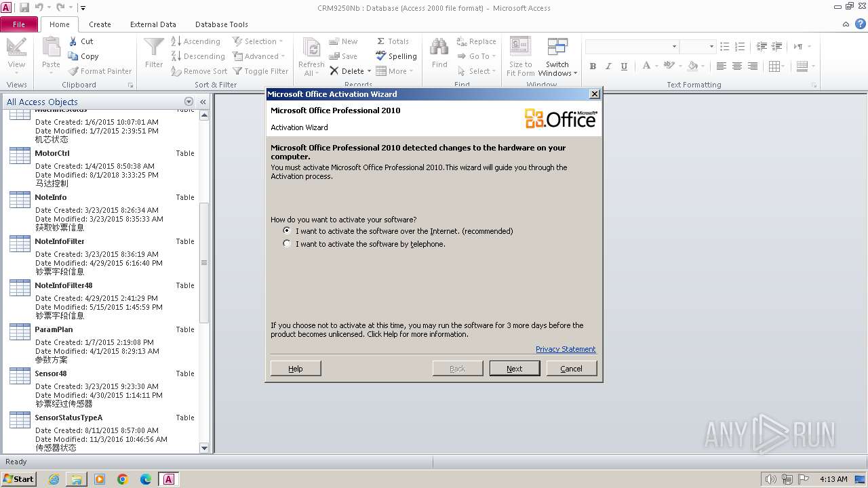Collapse the navigation pane with the chevron
The width and height of the screenshot is (868, 488).
coord(203,102)
